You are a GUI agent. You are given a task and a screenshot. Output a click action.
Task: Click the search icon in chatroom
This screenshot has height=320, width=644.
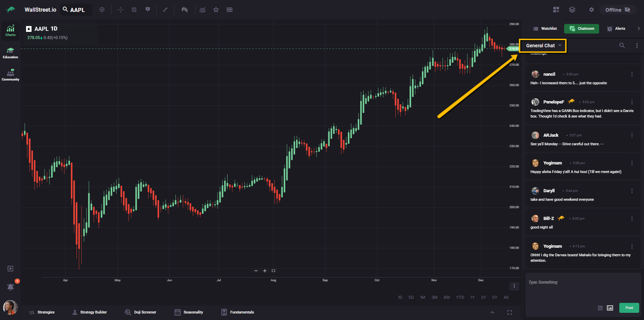(x=622, y=46)
